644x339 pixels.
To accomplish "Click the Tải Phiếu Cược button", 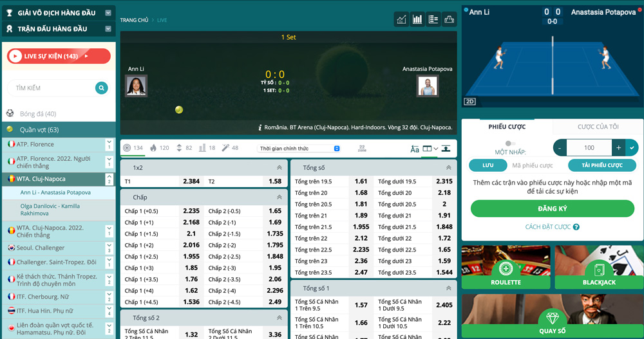I will point(601,165).
